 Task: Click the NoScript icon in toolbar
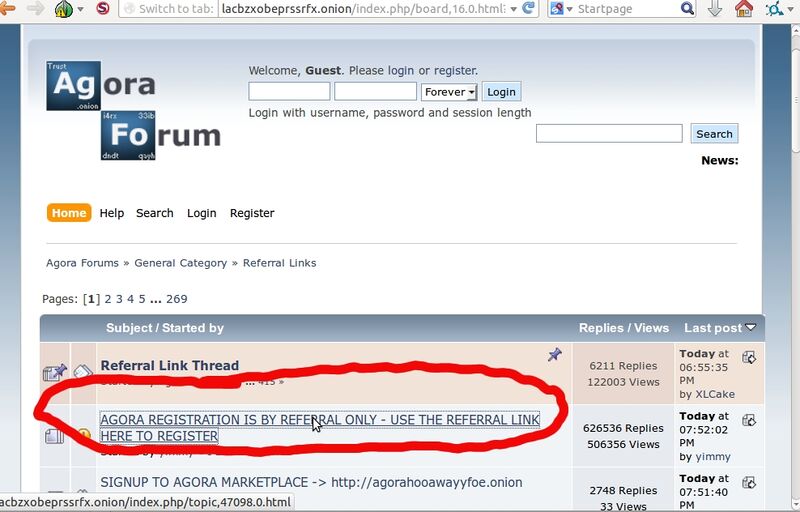pos(102,9)
